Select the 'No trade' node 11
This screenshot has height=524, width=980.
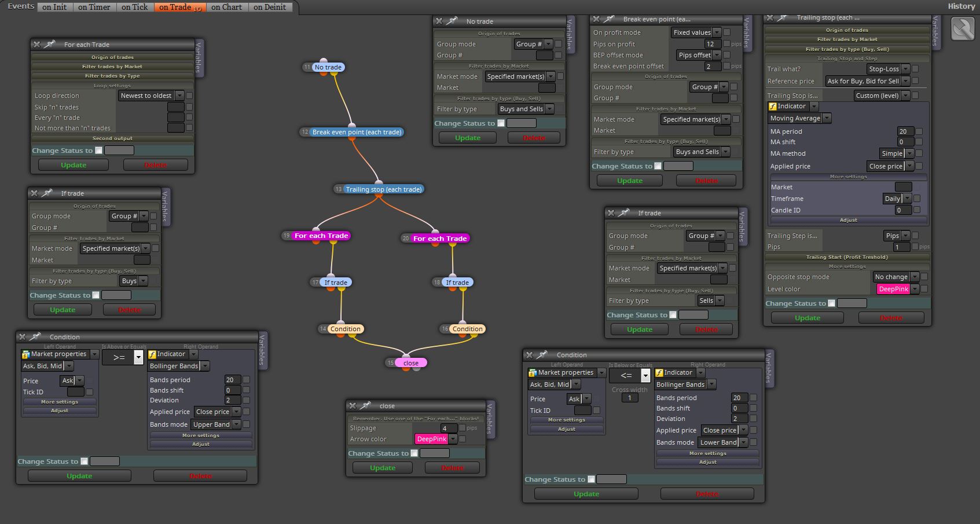coord(328,67)
